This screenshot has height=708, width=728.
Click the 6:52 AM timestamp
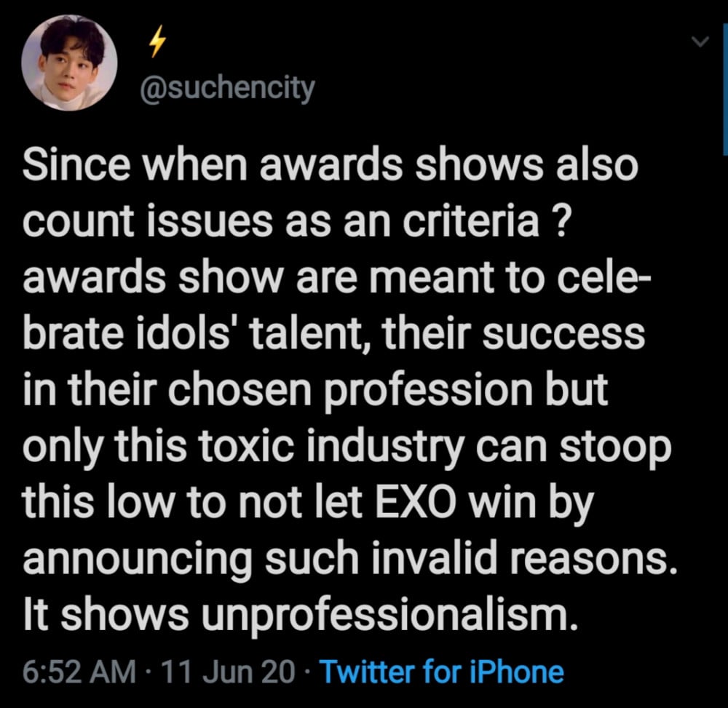coord(79,672)
